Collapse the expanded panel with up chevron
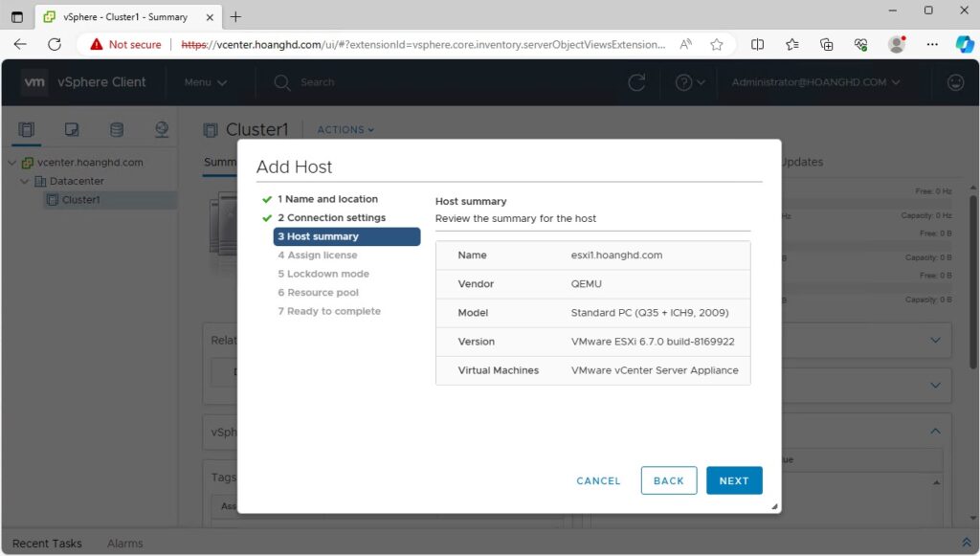 click(x=935, y=431)
